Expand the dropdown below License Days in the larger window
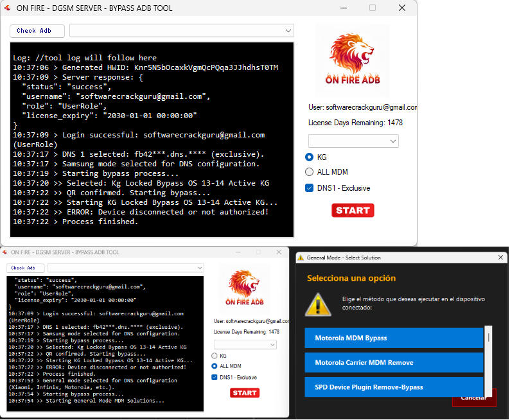 pos(353,141)
